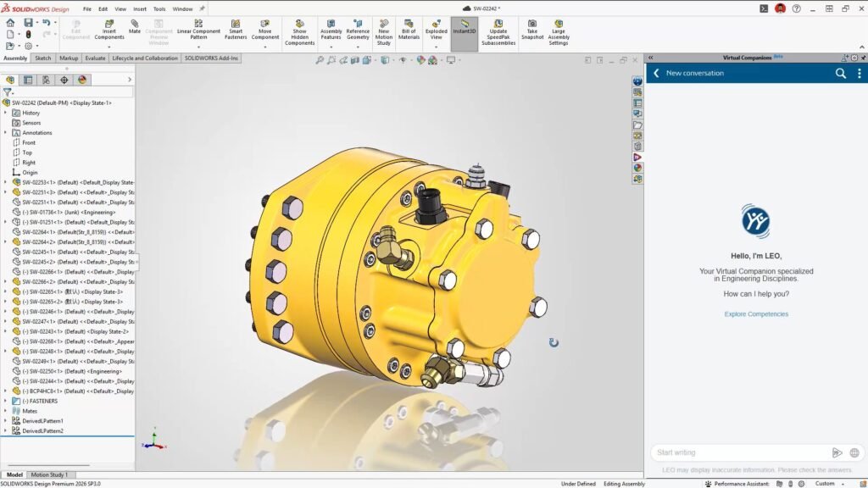Toggle pin on the menu bar
Viewport: 868px width, 488px height.
click(x=202, y=8)
